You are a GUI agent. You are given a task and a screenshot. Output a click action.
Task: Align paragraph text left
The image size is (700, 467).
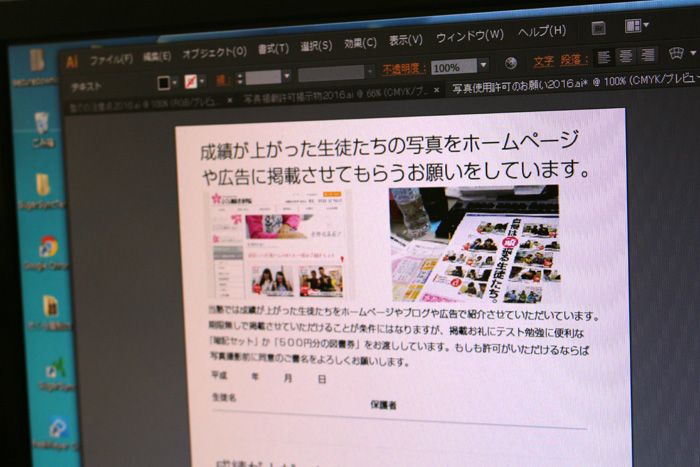tap(604, 56)
